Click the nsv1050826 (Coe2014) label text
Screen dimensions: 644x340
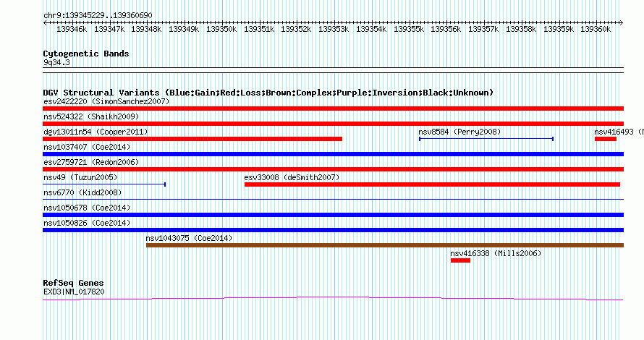click(87, 223)
